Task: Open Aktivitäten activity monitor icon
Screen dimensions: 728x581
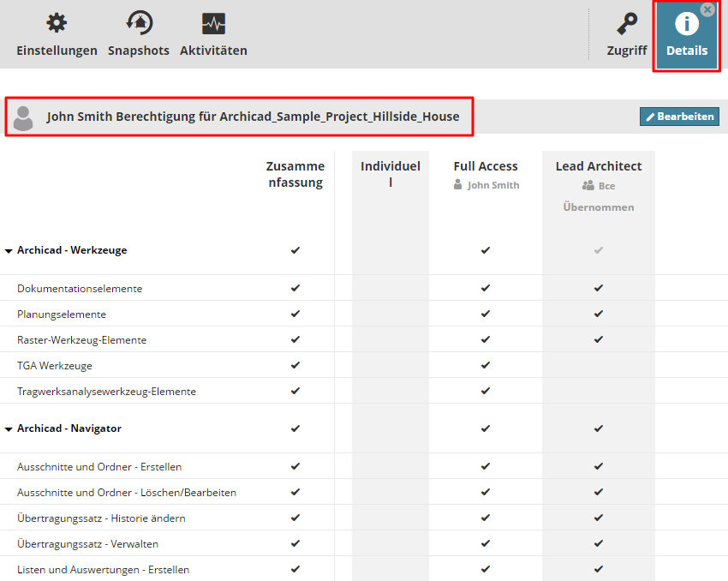Action: tap(213, 24)
